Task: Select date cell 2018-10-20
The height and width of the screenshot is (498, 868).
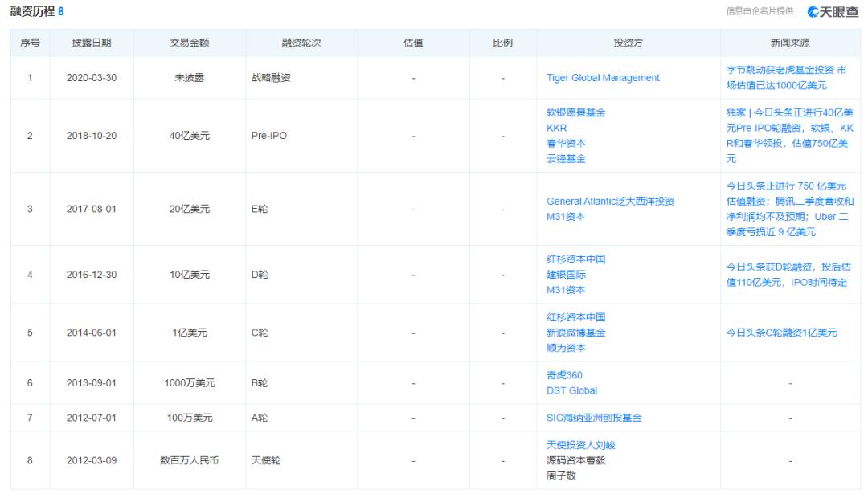Action: [92, 136]
